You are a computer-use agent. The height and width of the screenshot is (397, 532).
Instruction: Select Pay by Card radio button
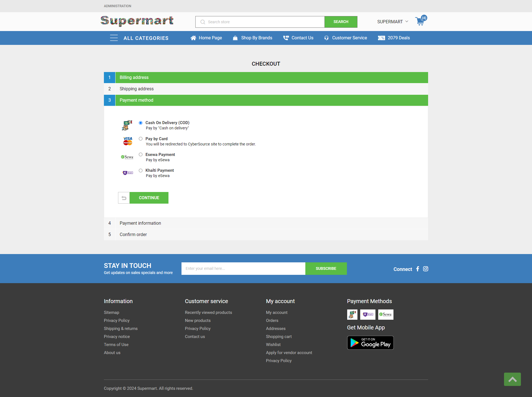(x=141, y=139)
